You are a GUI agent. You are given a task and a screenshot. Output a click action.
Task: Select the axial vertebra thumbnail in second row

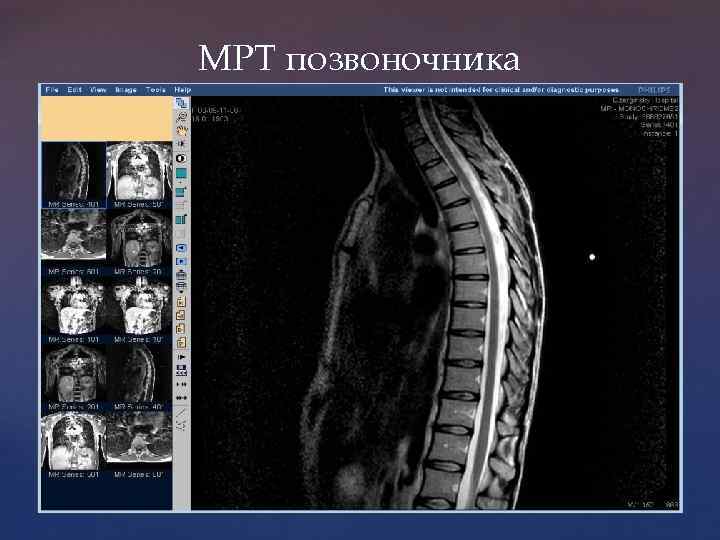(73, 235)
